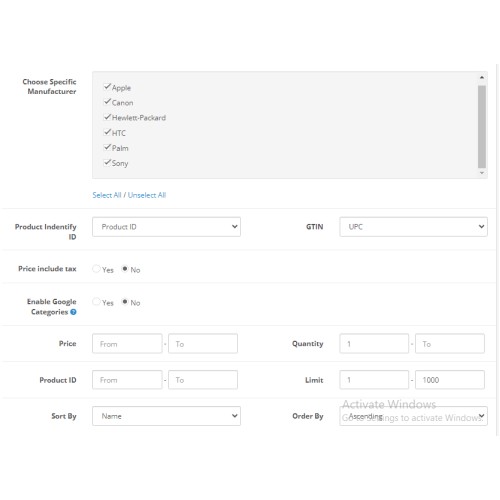Uncheck the Sony manufacturer checkbox
Viewport: 500px width, 500px height.
107,163
